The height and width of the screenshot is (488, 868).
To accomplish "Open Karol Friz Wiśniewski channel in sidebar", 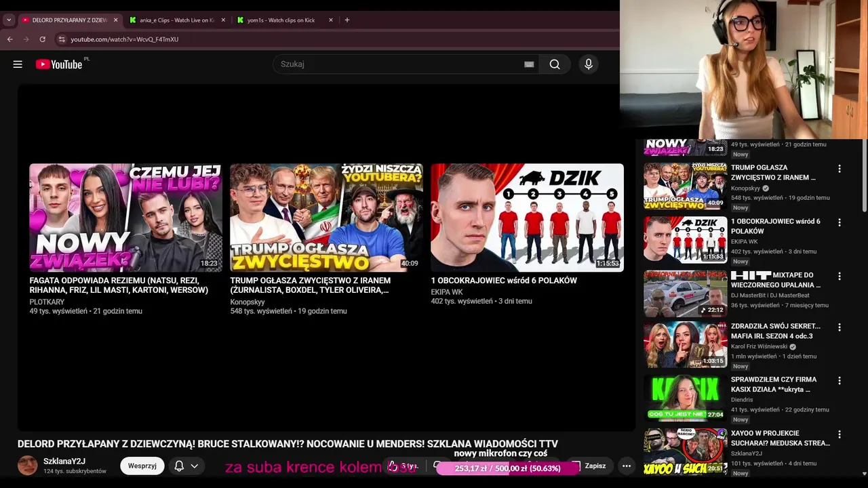I will [x=759, y=346].
